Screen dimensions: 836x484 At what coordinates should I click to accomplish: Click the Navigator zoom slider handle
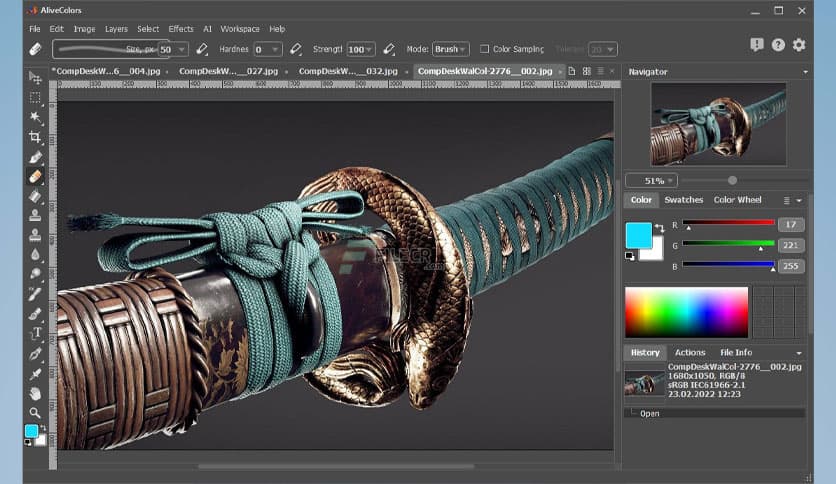(733, 181)
